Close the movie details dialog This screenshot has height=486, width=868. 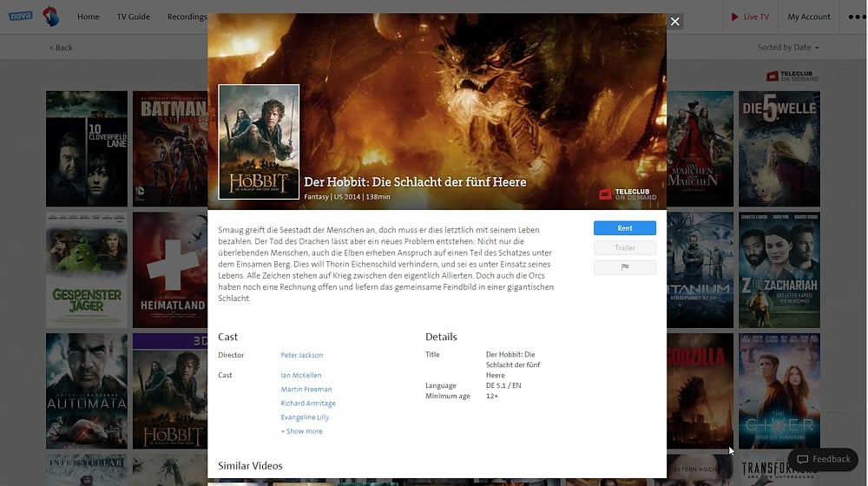coord(674,22)
